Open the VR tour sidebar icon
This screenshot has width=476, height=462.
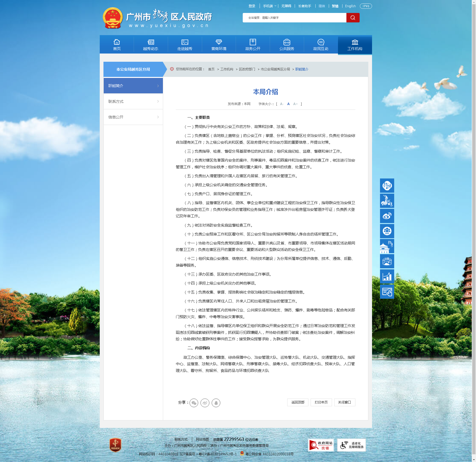[387, 261]
